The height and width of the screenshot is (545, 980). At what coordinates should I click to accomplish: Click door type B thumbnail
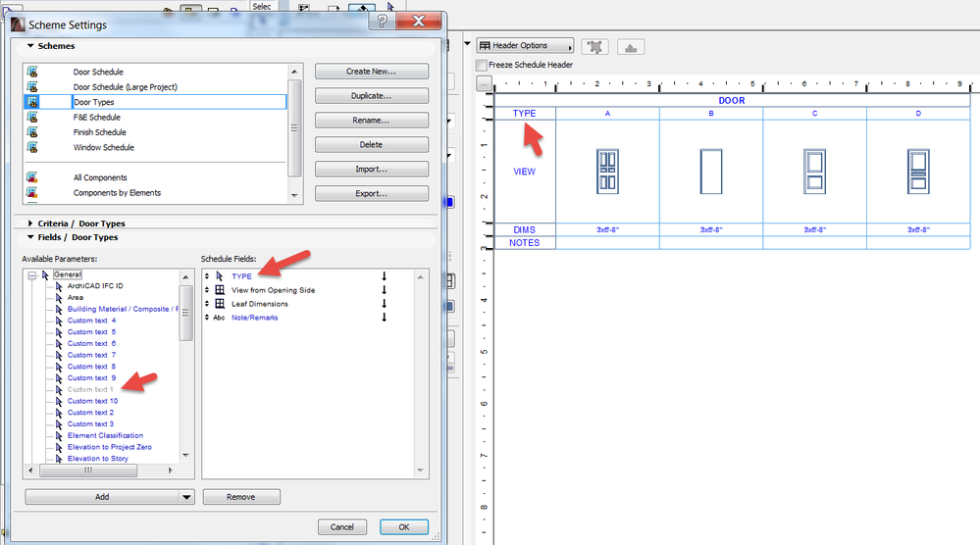pyautogui.click(x=711, y=172)
